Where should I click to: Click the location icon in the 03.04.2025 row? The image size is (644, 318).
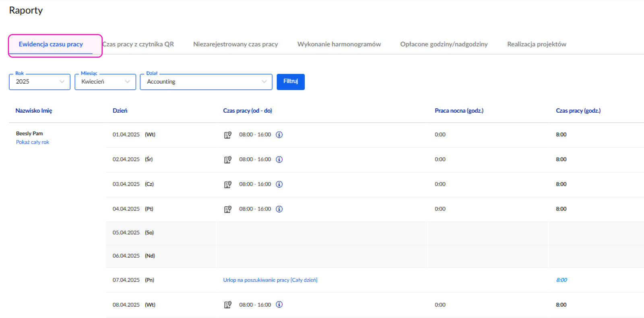228,184
